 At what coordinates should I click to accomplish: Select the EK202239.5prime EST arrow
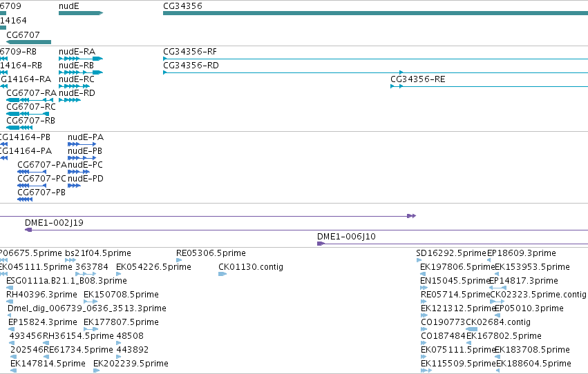click(96, 371)
